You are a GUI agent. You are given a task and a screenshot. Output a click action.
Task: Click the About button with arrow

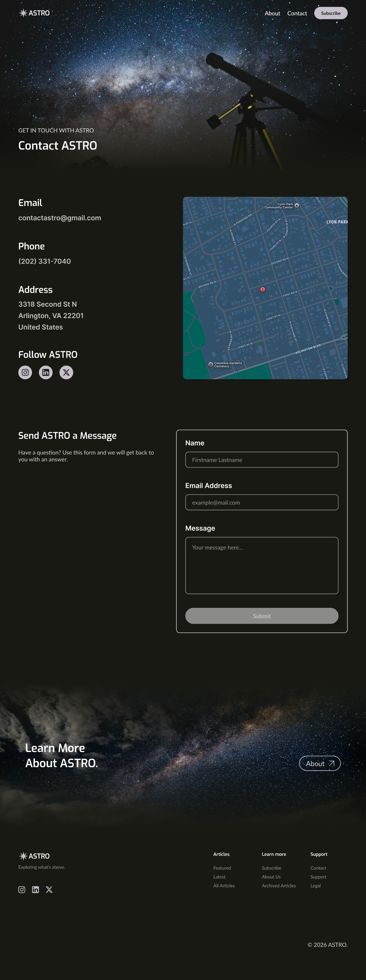pyautogui.click(x=320, y=763)
